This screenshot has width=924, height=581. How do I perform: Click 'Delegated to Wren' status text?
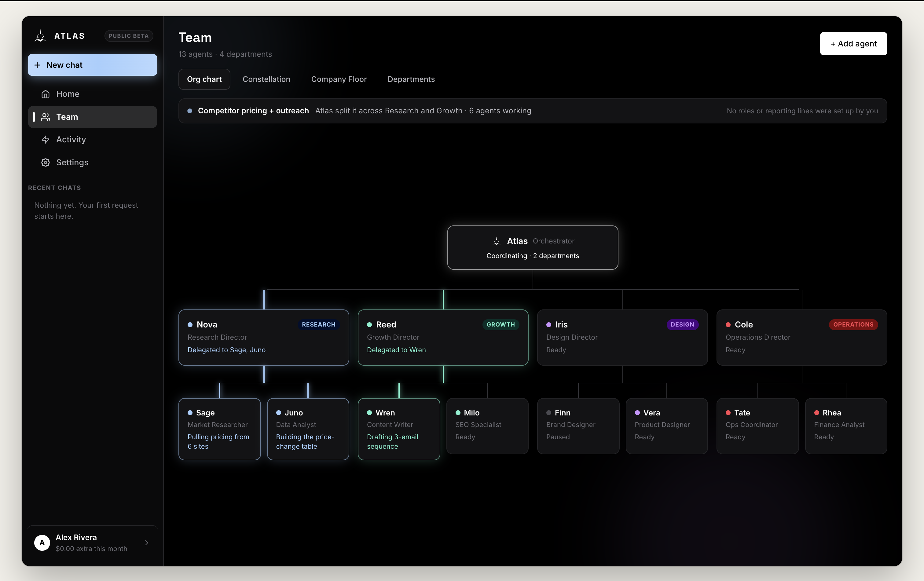coord(396,350)
